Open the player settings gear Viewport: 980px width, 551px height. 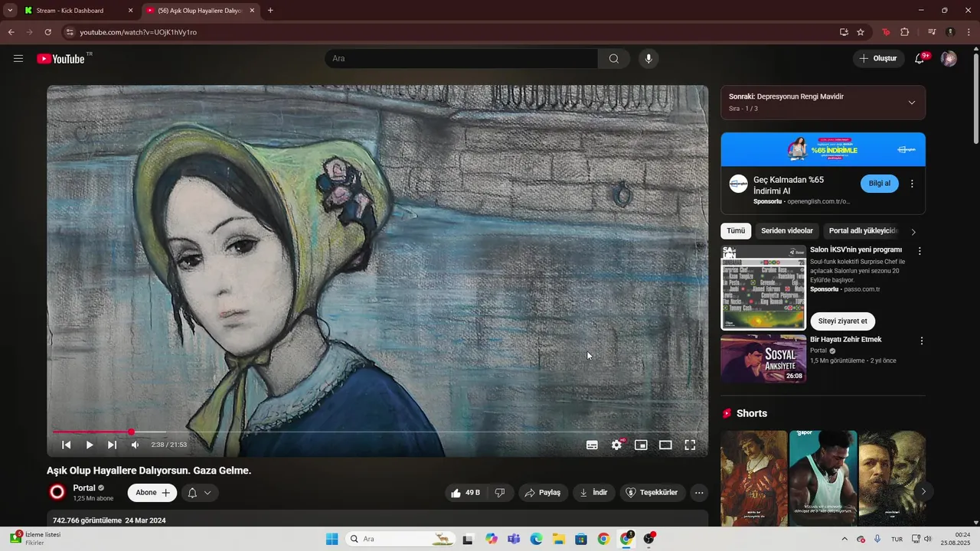(x=616, y=445)
